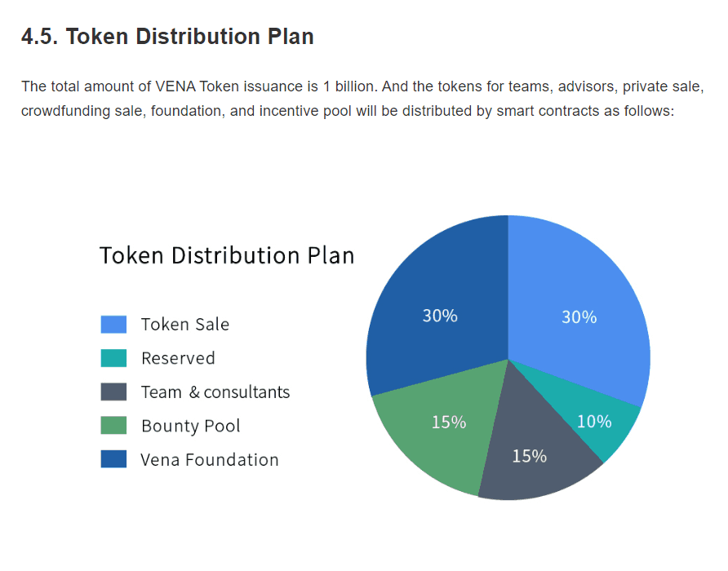The width and height of the screenshot is (728, 571).
Task: Click the Bounty Pool legend label
Action: (191, 426)
